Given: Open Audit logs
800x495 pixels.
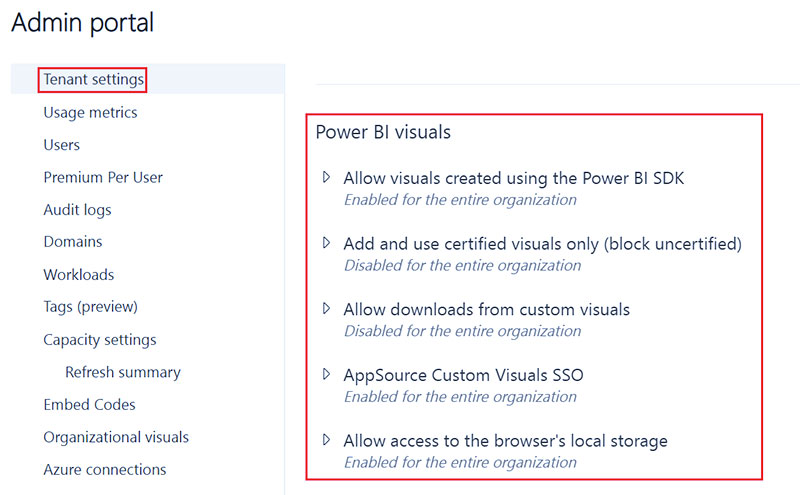Looking at the screenshot, I should pos(78,210).
